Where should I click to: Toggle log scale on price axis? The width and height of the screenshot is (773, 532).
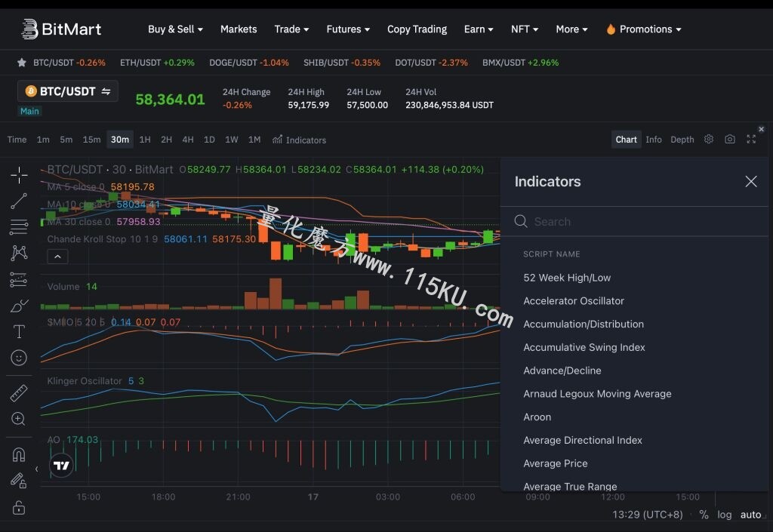point(724,515)
